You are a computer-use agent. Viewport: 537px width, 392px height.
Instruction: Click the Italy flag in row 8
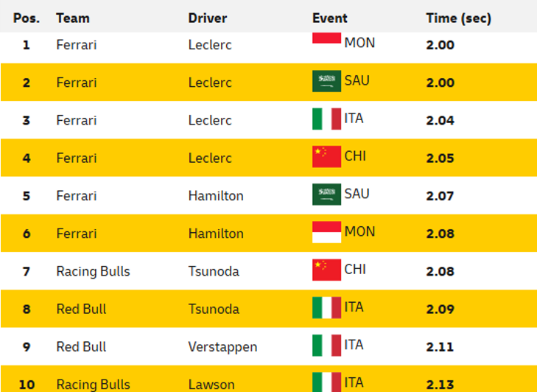click(326, 308)
